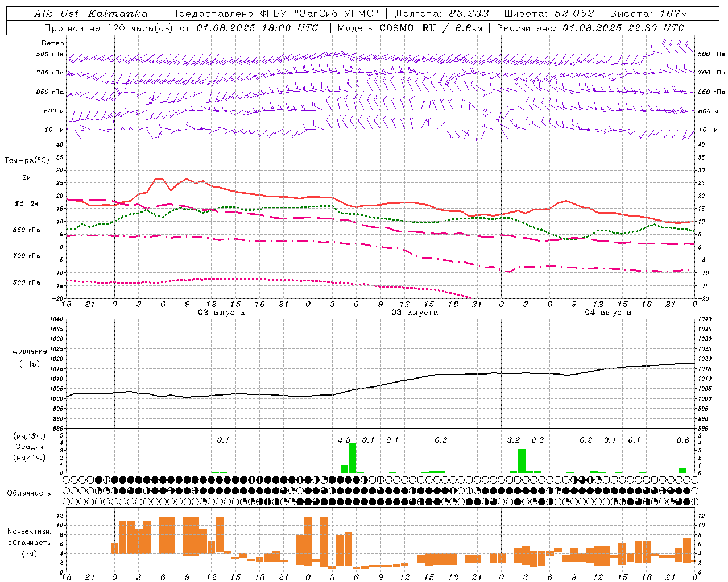Click the 02 августа date label
728x582 pixels.
(221, 313)
